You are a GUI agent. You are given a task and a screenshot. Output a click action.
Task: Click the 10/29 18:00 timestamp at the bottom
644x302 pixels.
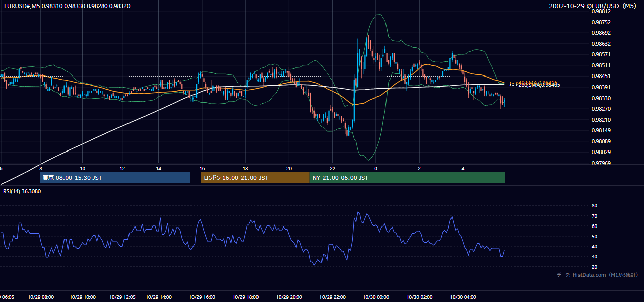245,297
